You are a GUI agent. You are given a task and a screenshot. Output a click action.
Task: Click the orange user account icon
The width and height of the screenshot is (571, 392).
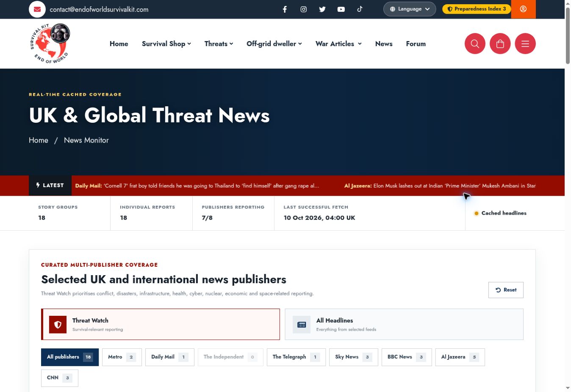524,9
